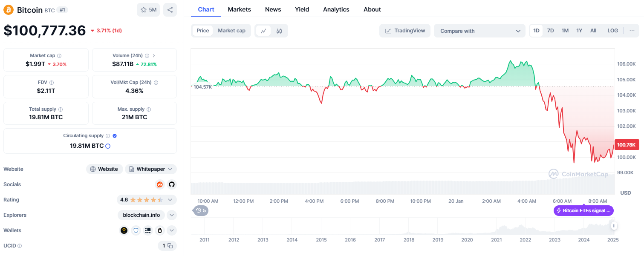Open the chart's three-dots more options

click(632, 31)
